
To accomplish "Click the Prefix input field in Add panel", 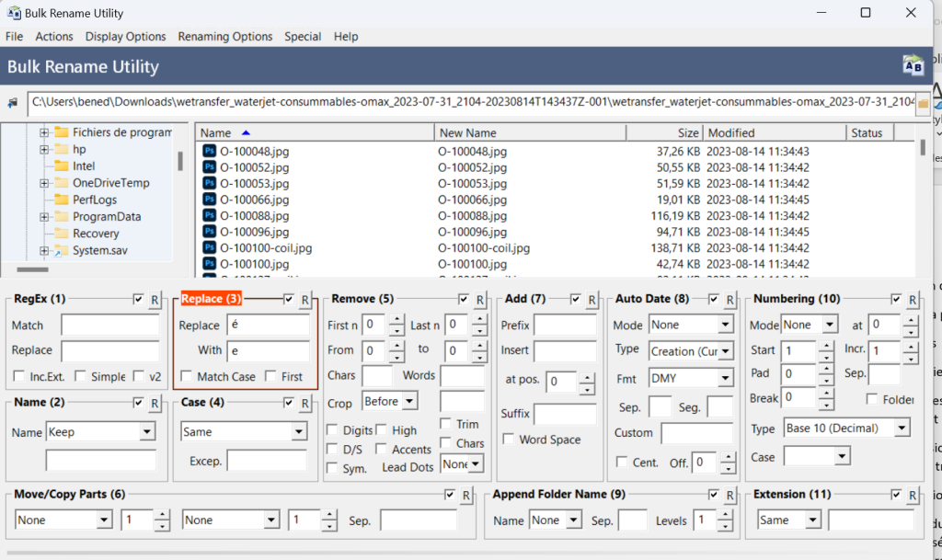I will 565,326.
